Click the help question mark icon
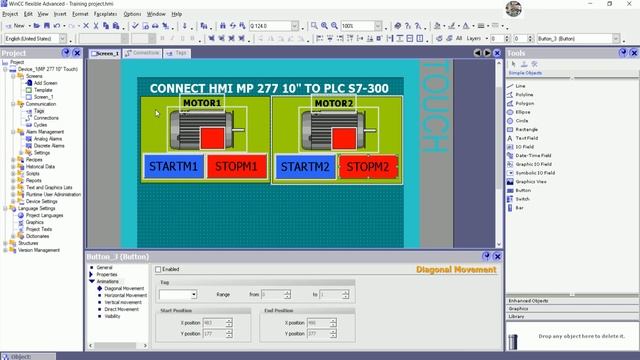Viewport: 640px width, 360px height. click(x=408, y=26)
